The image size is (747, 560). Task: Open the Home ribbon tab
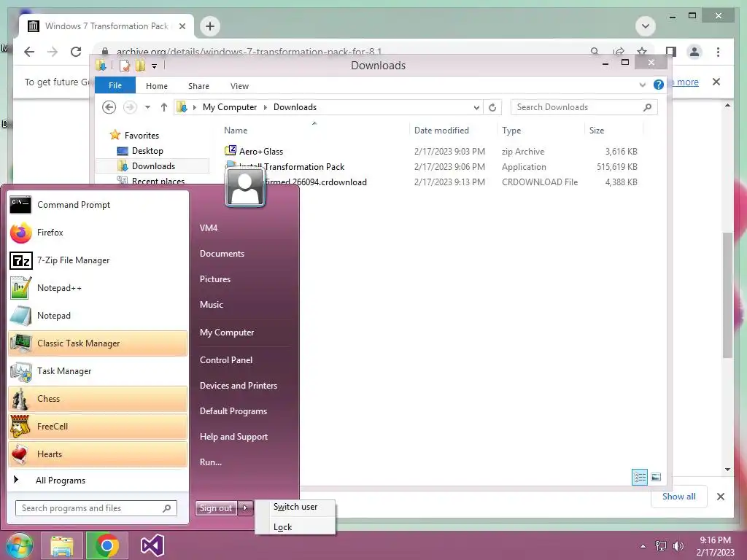click(x=157, y=86)
